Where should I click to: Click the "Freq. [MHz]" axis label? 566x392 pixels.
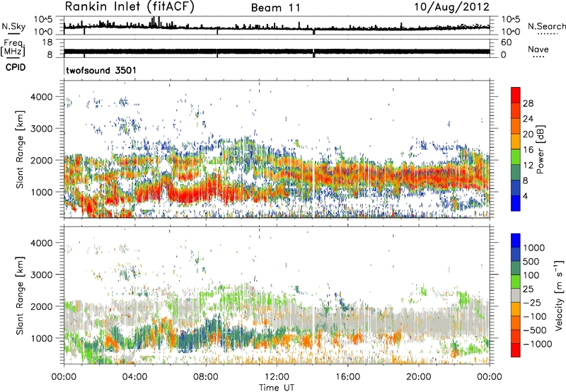(x=13, y=48)
